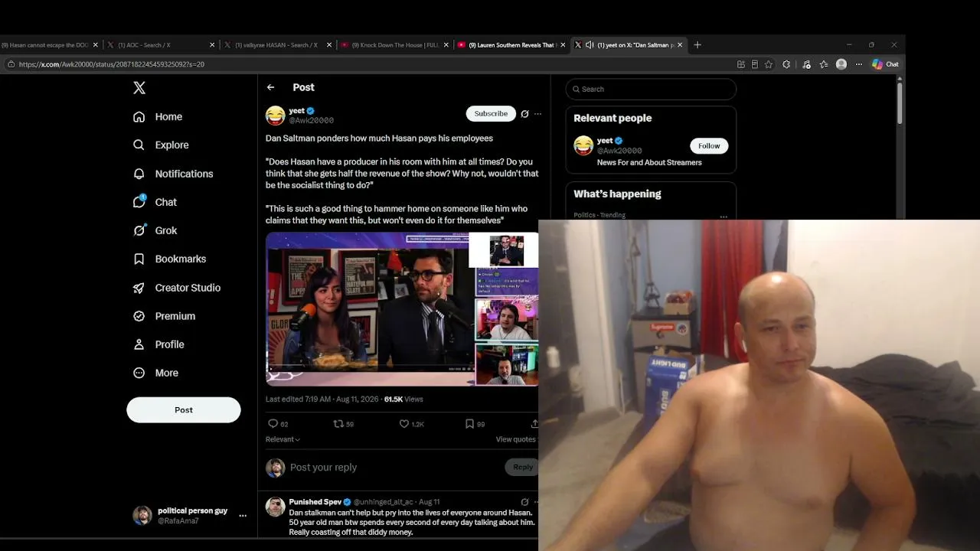Open Creator Studio
Image resolution: width=980 pixels, height=551 pixels.
177,288
